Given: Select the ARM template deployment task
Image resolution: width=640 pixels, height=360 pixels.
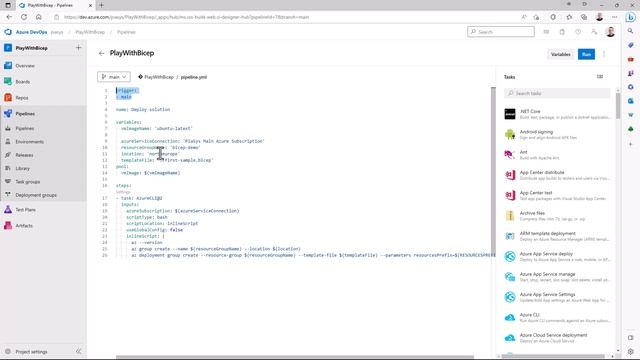Looking at the screenshot, I should 557,236.
